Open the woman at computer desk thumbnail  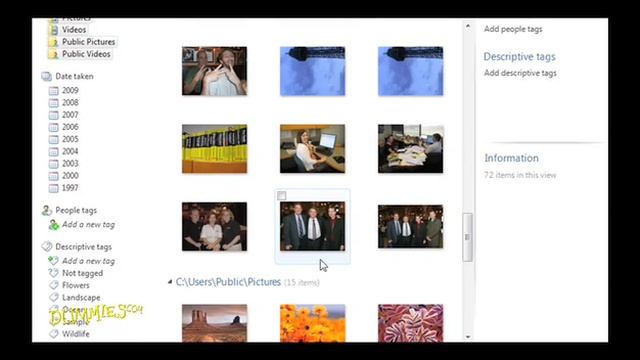[312, 149]
